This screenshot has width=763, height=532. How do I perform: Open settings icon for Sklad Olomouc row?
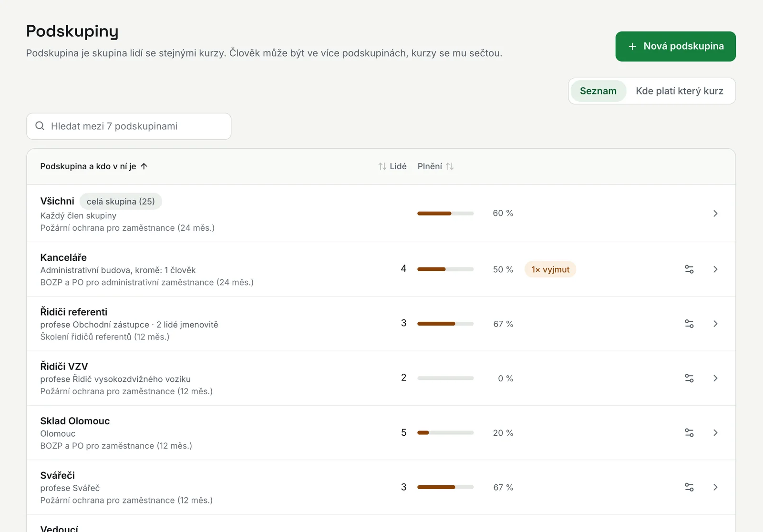click(689, 433)
